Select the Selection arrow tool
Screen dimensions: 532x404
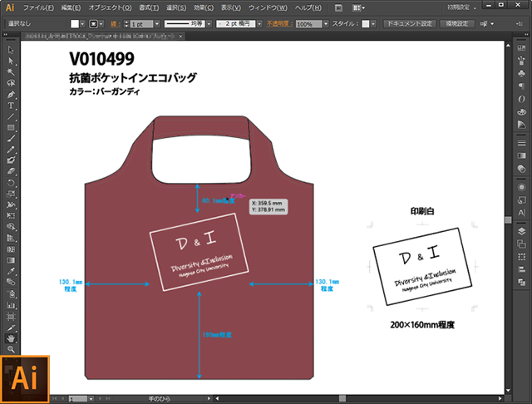click(x=12, y=50)
